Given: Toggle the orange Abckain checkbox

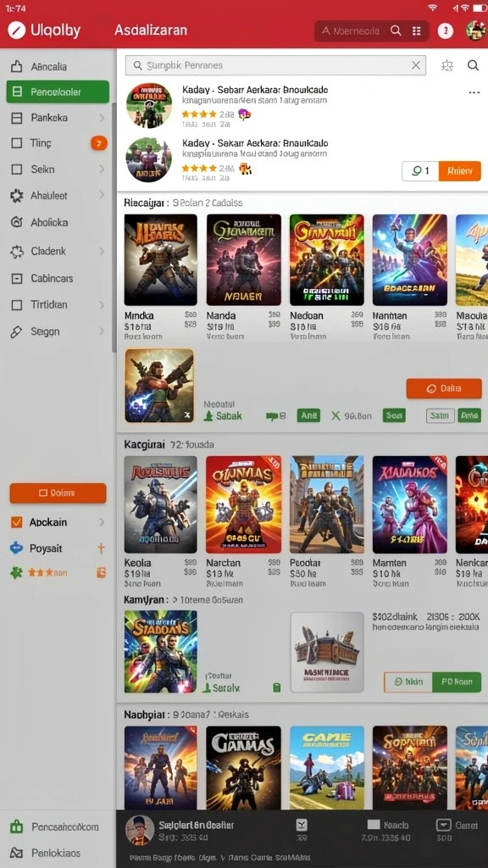Looking at the screenshot, I should tap(17, 522).
